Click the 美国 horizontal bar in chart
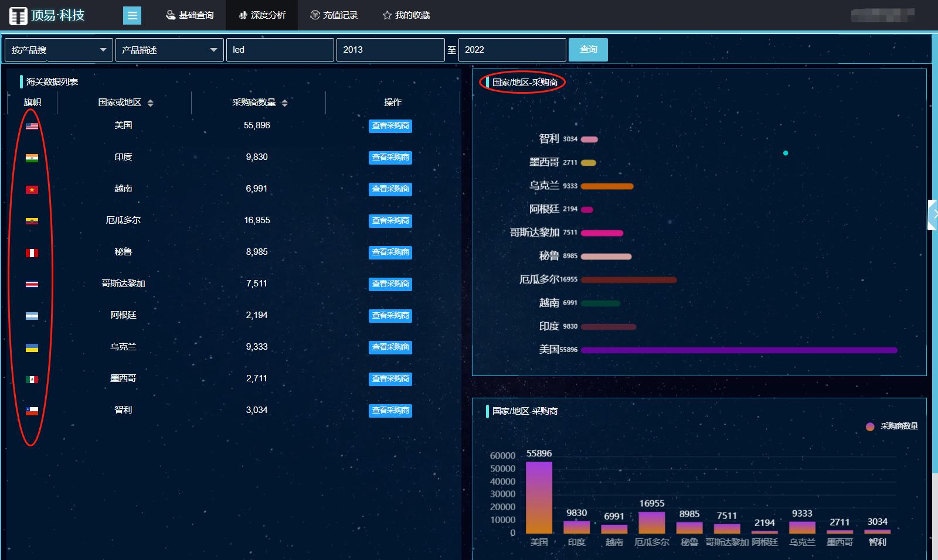The height and width of the screenshot is (560, 938). [x=739, y=350]
